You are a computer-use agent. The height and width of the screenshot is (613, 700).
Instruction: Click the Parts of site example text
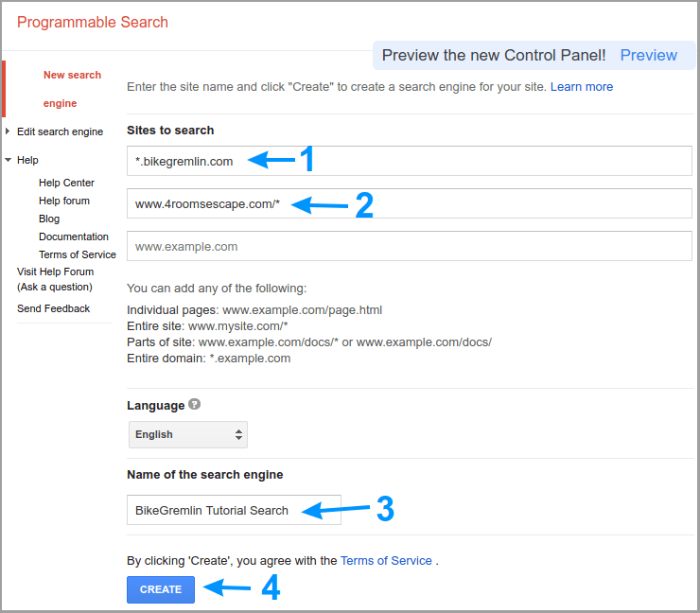309,342
